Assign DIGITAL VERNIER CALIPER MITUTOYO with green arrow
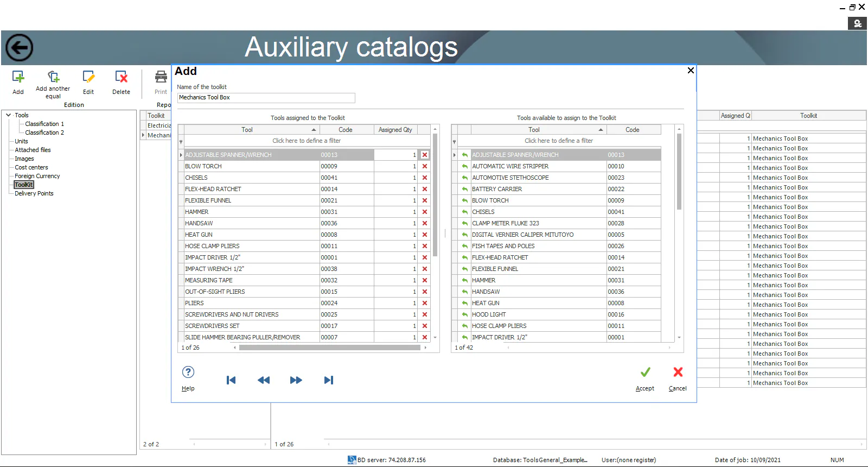The width and height of the screenshot is (868, 467). coord(465,235)
